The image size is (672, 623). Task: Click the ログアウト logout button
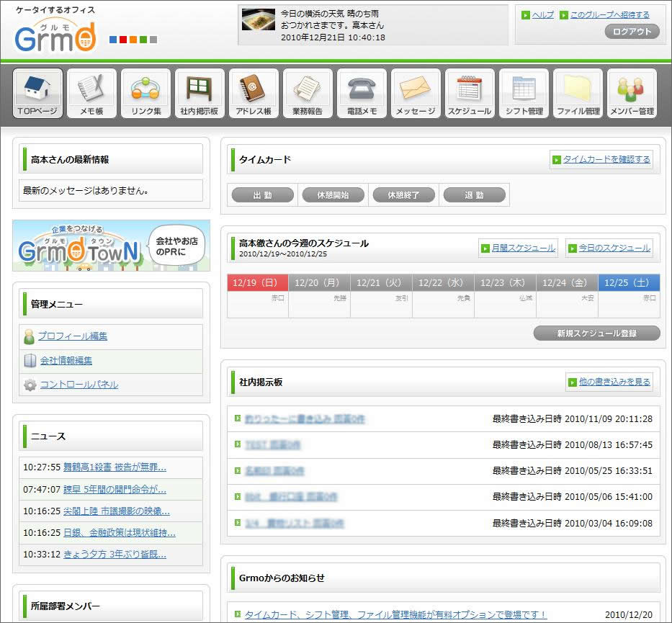(x=632, y=32)
